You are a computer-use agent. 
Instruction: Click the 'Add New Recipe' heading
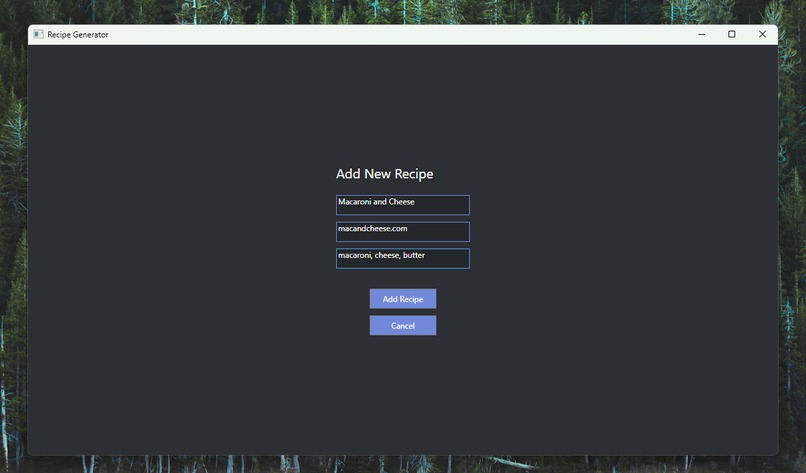384,174
